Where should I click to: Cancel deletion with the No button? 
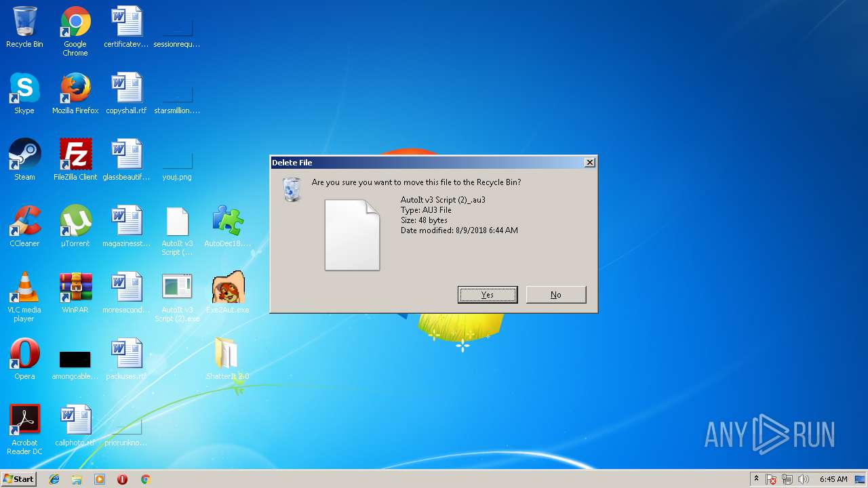556,295
